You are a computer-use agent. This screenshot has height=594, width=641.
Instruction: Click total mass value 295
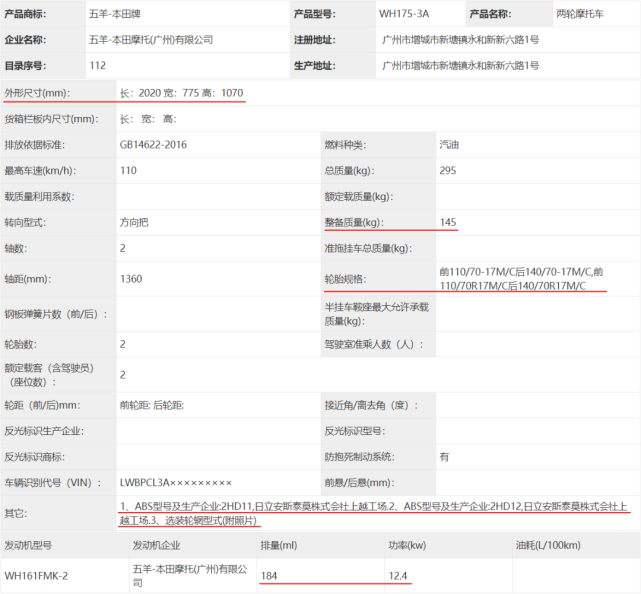(x=448, y=170)
